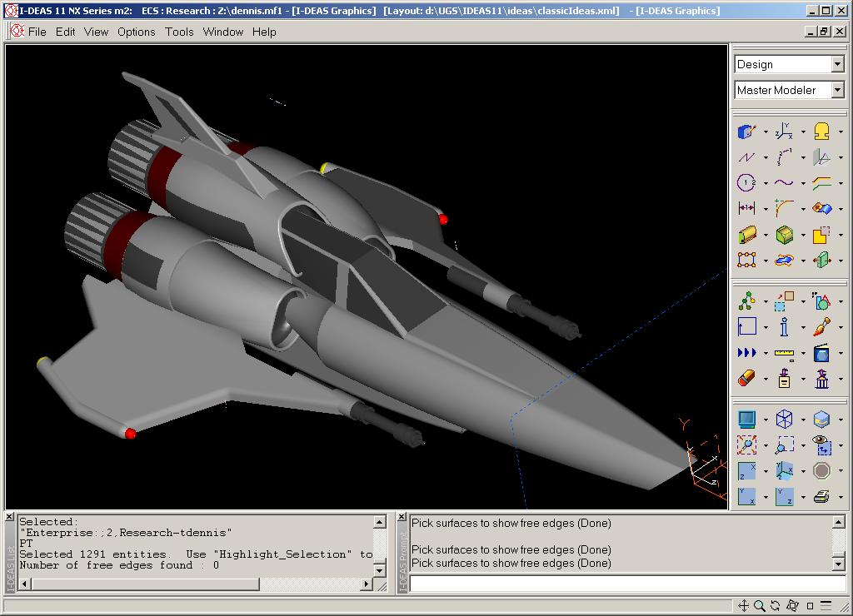
Task: Click the XYZ coordinate system icon
Action: coord(784,131)
